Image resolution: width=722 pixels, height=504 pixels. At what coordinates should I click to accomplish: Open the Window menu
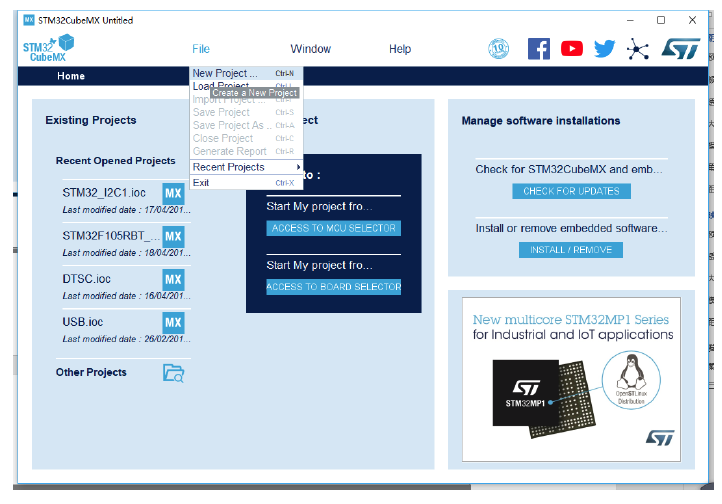pyautogui.click(x=310, y=49)
